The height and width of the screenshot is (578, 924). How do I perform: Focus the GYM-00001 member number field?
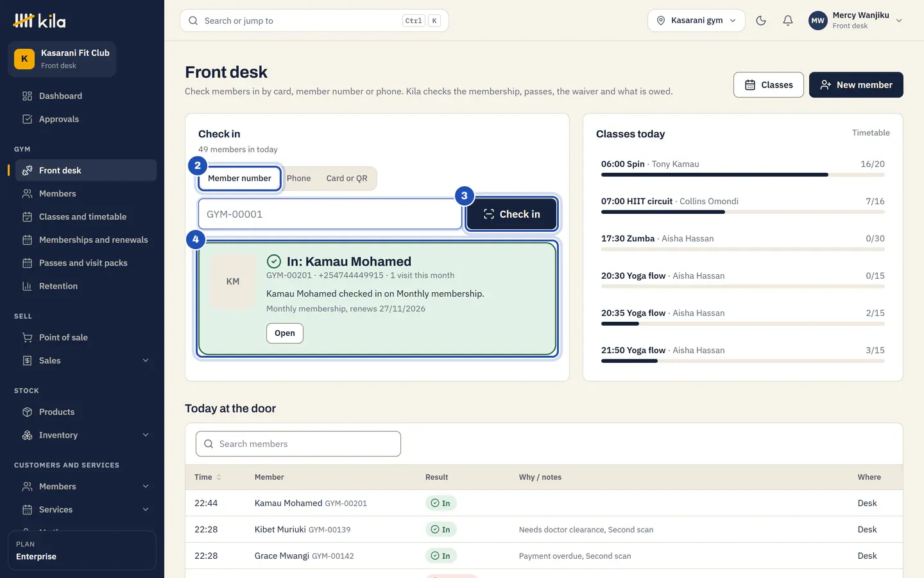(x=330, y=214)
